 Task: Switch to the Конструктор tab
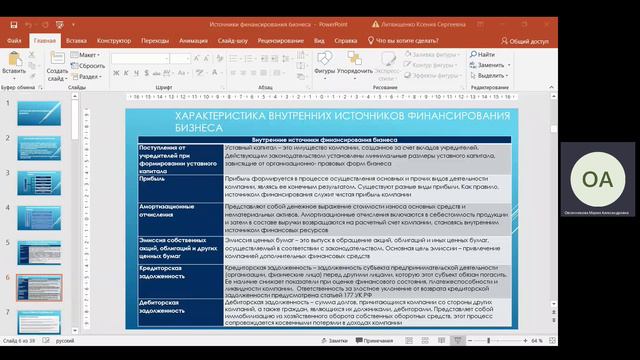pyautogui.click(x=114, y=41)
